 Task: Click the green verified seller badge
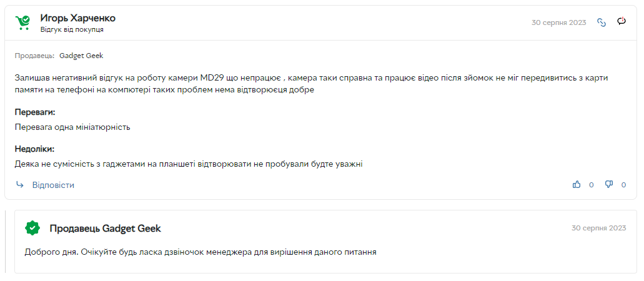click(x=32, y=228)
